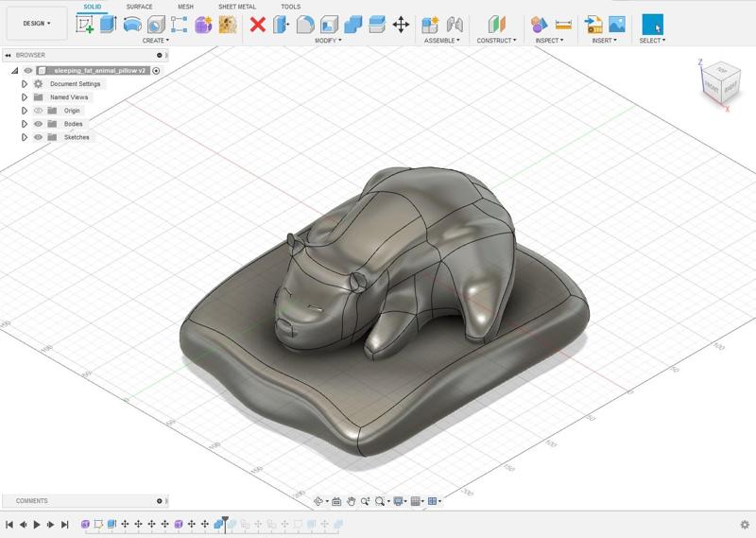The width and height of the screenshot is (756, 538).
Task: Switch to the SHEET METAL tab
Action: click(x=236, y=7)
